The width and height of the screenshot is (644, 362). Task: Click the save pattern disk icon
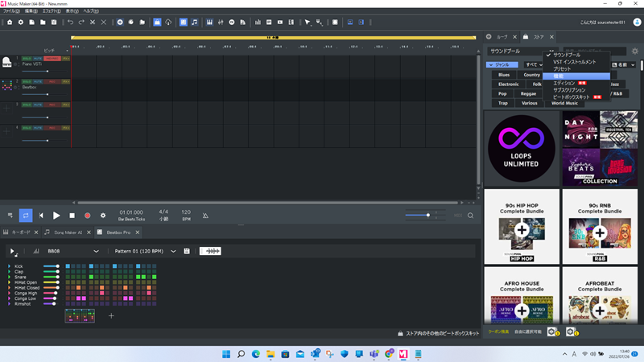[187, 251]
